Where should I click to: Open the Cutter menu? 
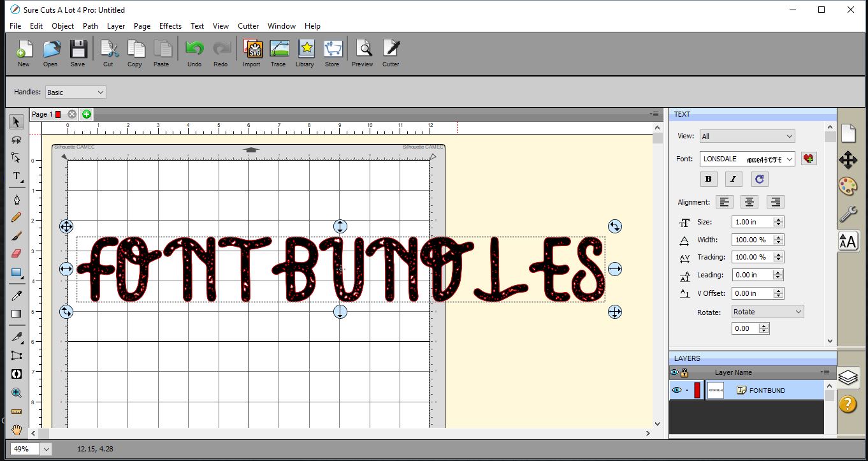pyautogui.click(x=249, y=26)
